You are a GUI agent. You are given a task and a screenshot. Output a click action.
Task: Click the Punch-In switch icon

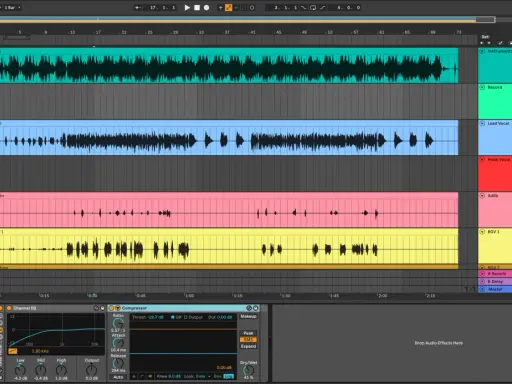pyautogui.click(x=303, y=7)
